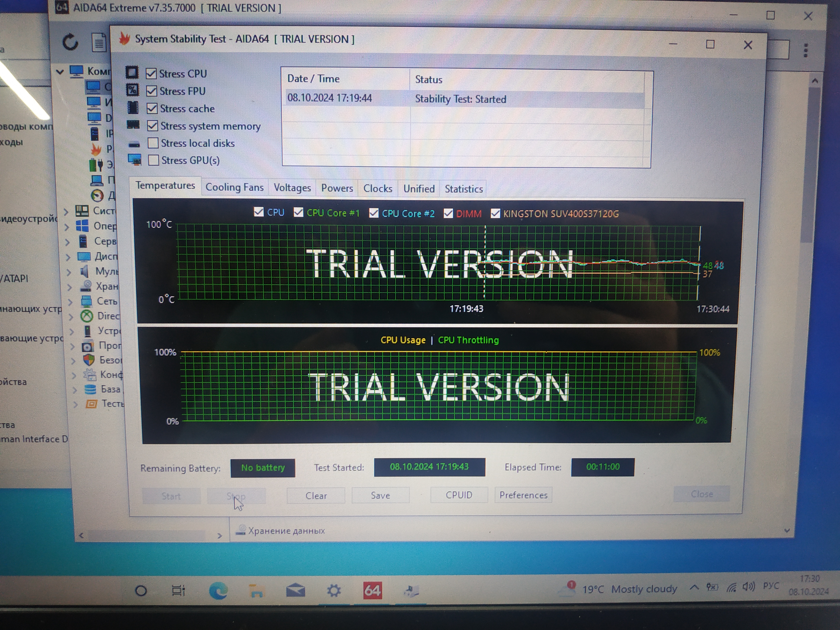
Task: Show hidden tray icons chevron
Action: click(694, 587)
